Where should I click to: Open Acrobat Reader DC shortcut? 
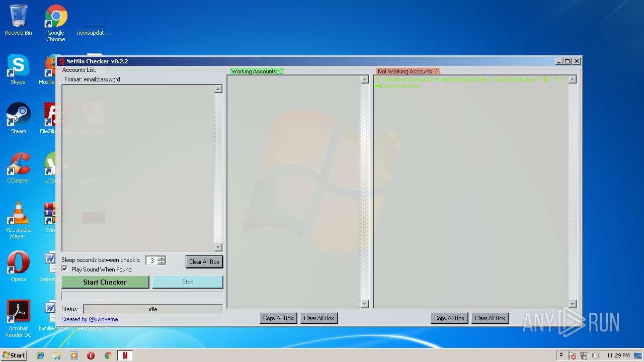[18, 319]
